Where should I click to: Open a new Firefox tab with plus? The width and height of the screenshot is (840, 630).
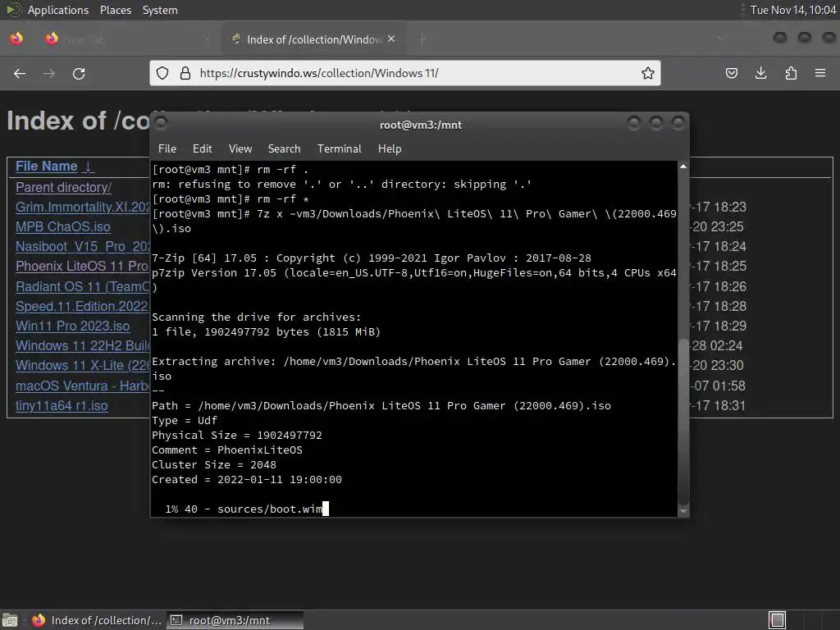(x=422, y=39)
